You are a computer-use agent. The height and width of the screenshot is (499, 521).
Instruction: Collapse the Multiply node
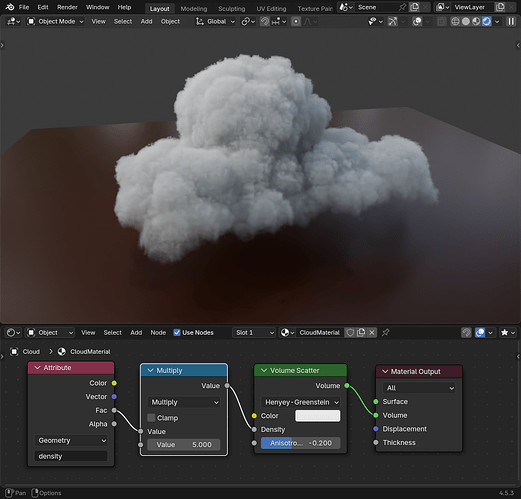click(x=150, y=370)
